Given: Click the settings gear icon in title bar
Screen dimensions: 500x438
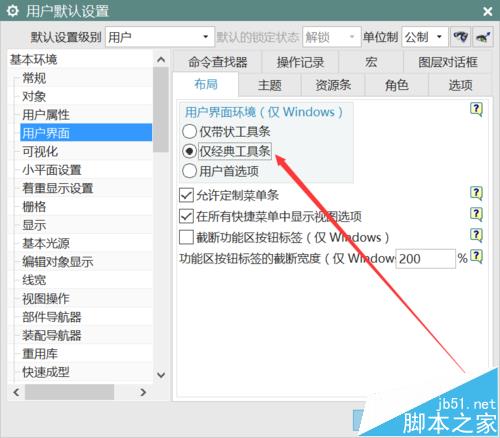Looking at the screenshot, I should pyautogui.click(x=13, y=11).
